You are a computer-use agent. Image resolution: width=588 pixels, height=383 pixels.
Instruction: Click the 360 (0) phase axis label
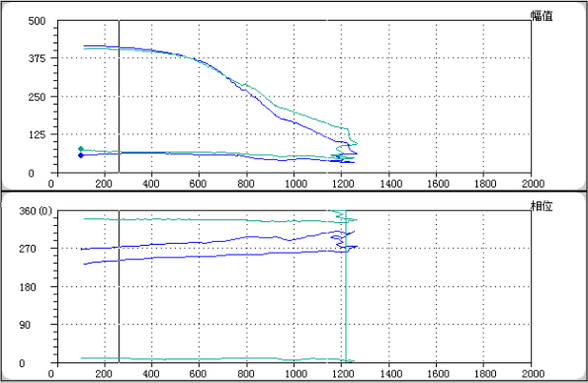click(36, 211)
